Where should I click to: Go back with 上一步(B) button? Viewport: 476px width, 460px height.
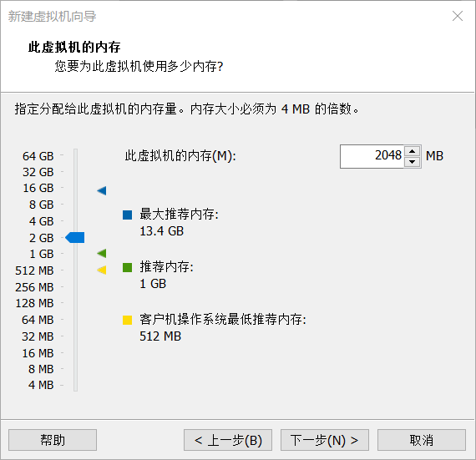click(228, 440)
